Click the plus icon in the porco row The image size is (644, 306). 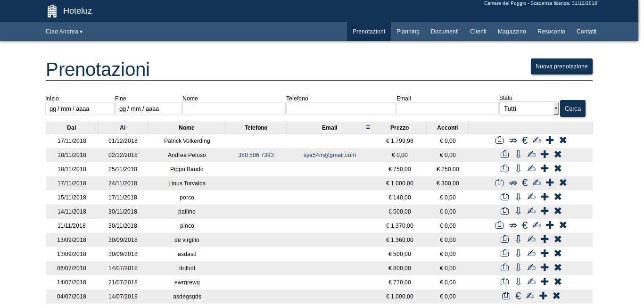click(x=545, y=197)
